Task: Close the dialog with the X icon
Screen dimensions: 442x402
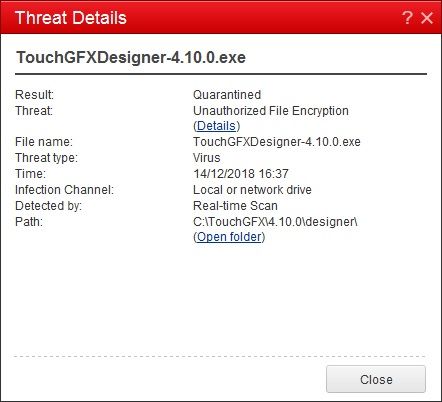Action: [427, 18]
